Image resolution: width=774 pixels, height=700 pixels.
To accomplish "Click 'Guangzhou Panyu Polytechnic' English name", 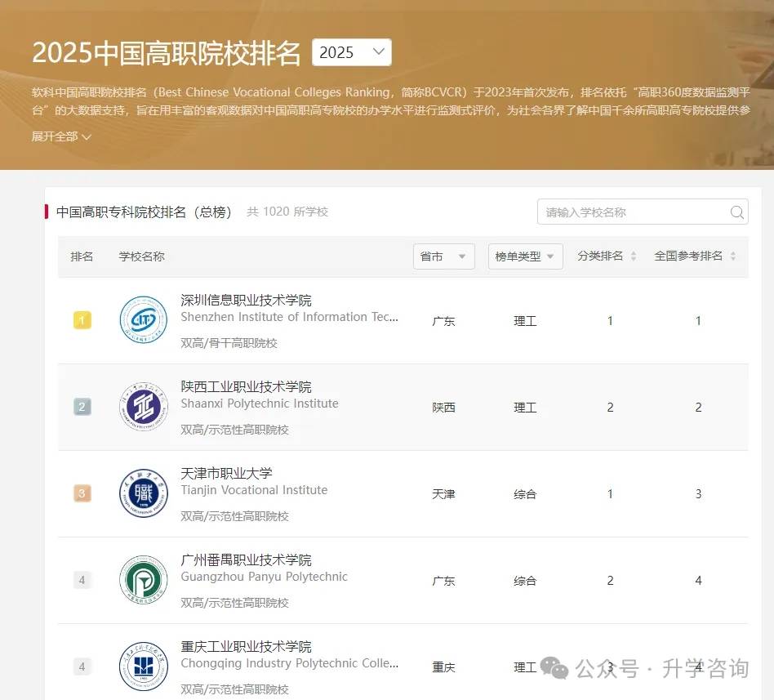I will pos(264,577).
